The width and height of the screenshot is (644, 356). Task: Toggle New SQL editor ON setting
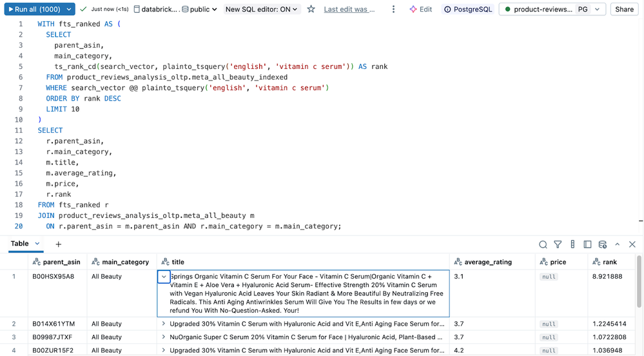261,10
